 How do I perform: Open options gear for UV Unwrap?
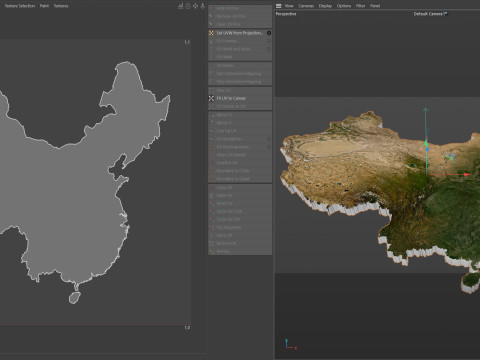(x=269, y=41)
